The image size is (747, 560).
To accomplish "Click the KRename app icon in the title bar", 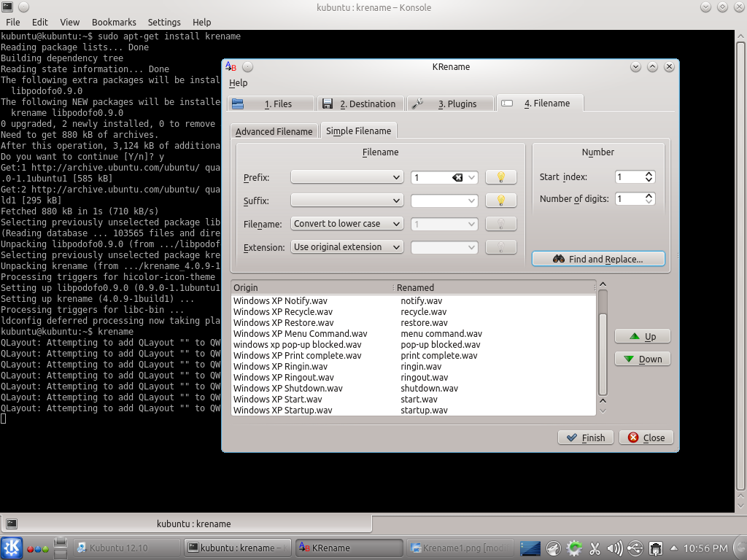I will tap(231, 66).
